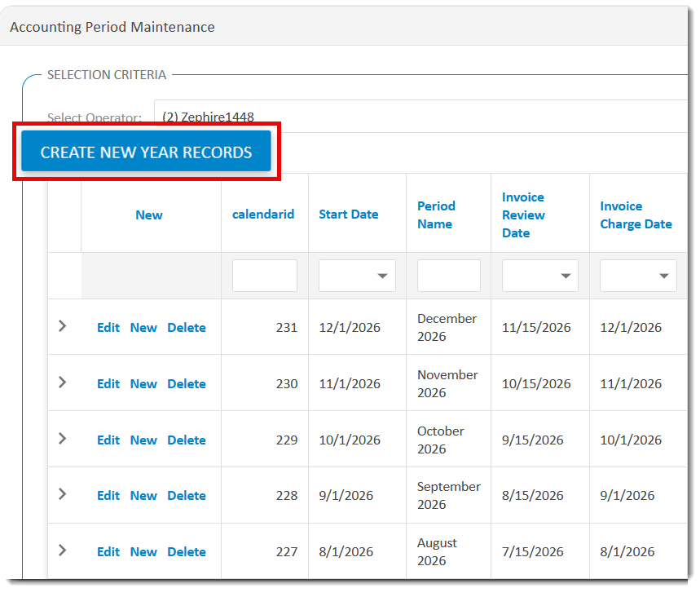The image size is (700, 597).
Task: Expand the August 2026 row details
Action: 63,551
